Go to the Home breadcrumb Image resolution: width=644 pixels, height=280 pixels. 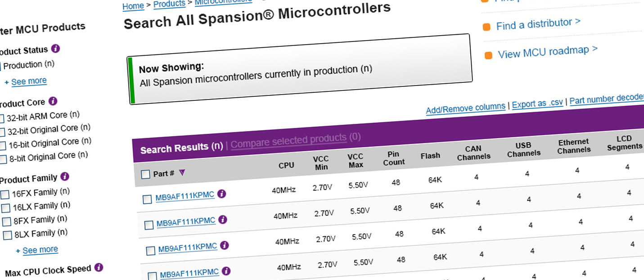(133, 6)
